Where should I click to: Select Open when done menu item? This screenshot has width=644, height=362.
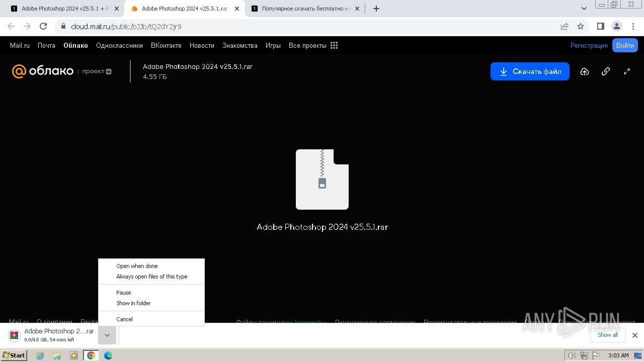[x=151, y=266]
